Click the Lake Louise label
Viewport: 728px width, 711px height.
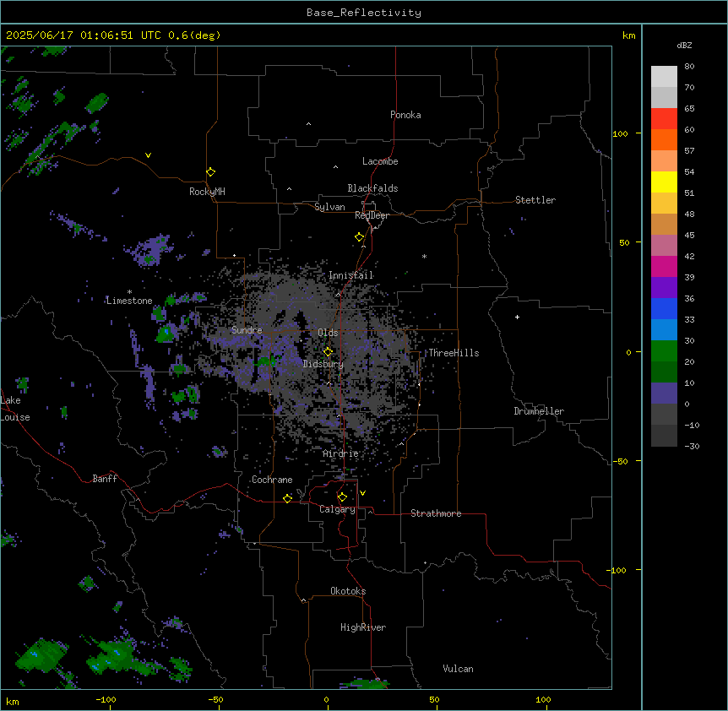point(15,409)
